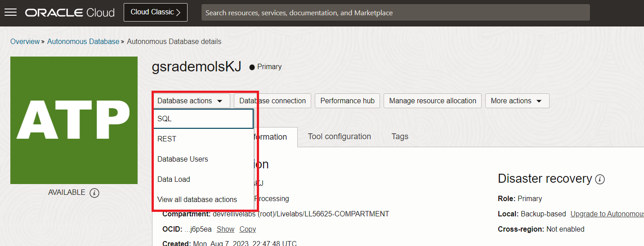Image resolution: width=644 pixels, height=246 pixels.
Task: Show info icon beside AVAILABLE status
Action: 94,193
